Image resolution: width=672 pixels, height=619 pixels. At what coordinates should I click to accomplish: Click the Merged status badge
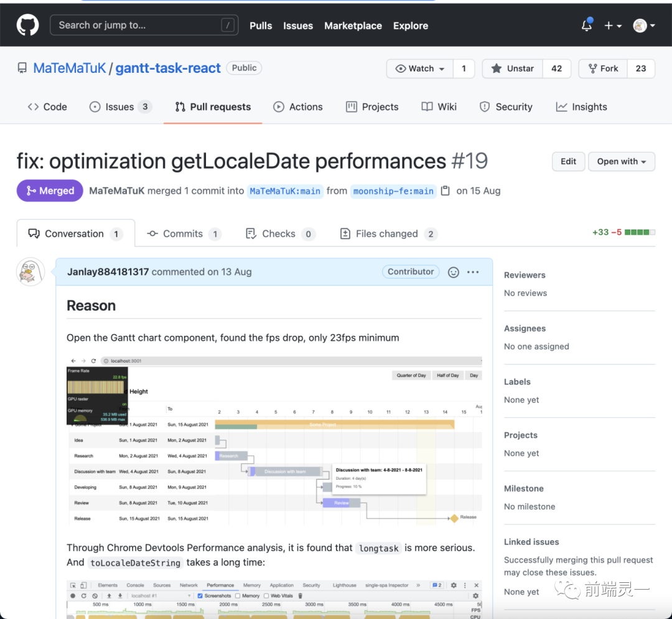(x=50, y=190)
